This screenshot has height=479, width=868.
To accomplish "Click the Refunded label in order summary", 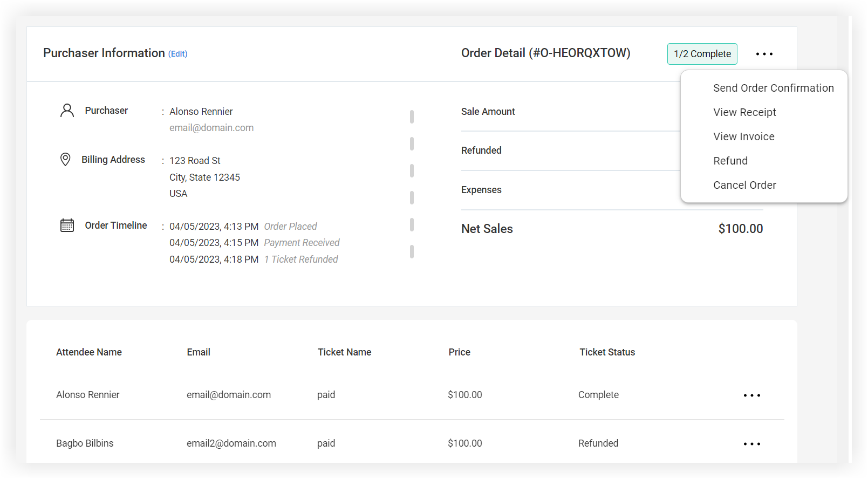I will [x=481, y=150].
